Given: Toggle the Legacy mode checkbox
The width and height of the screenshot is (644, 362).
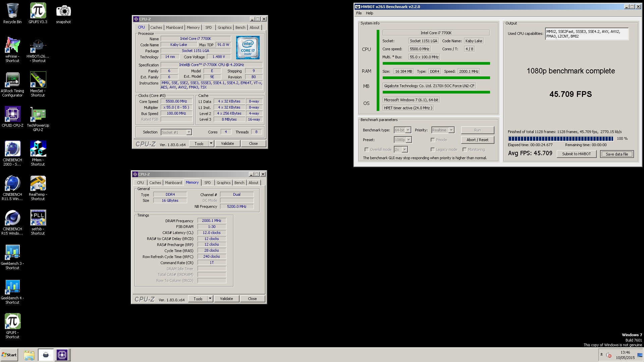Looking at the screenshot, I should point(433,149).
